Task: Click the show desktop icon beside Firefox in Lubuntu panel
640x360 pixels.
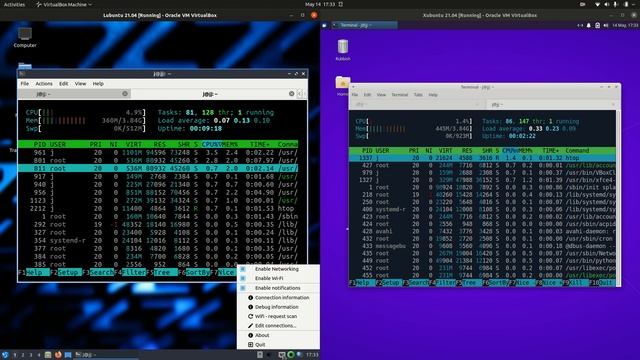Action: [x=68, y=355]
